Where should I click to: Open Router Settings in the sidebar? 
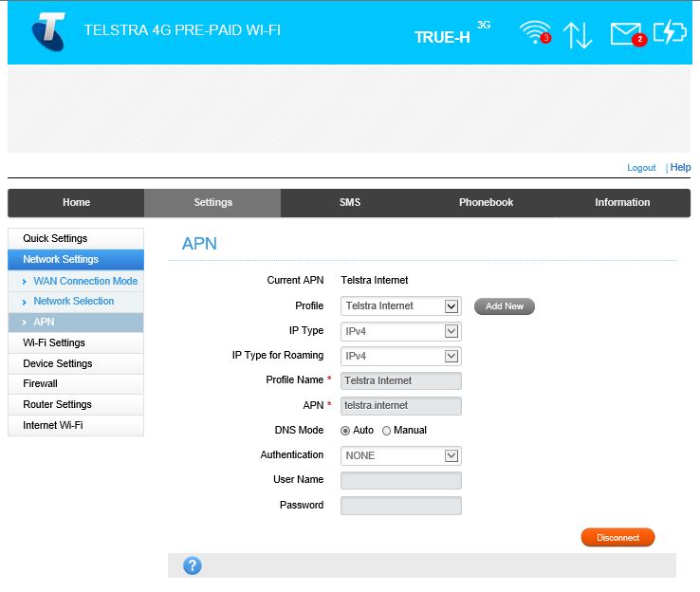[76, 404]
